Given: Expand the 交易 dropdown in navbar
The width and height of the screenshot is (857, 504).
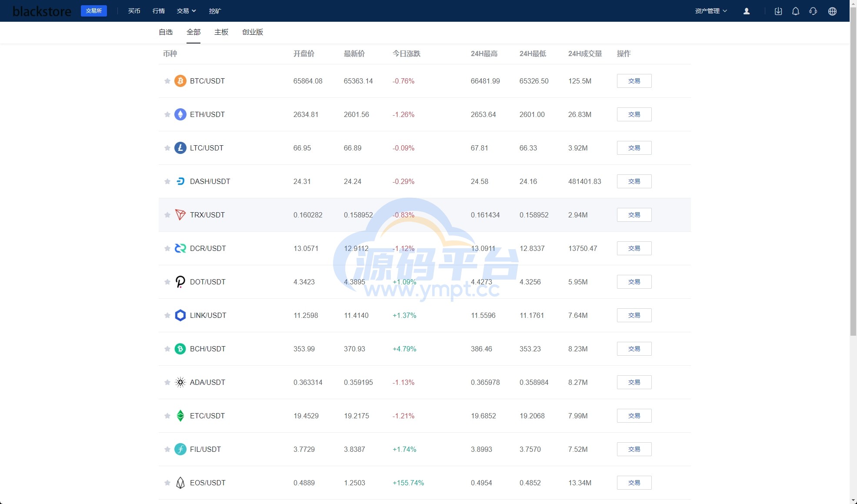Looking at the screenshot, I should point(186,11).
